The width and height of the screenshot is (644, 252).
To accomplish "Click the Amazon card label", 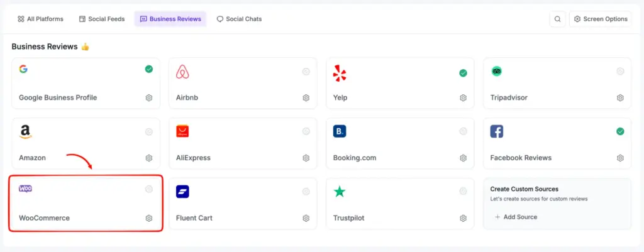I will (x=33, y=158).
